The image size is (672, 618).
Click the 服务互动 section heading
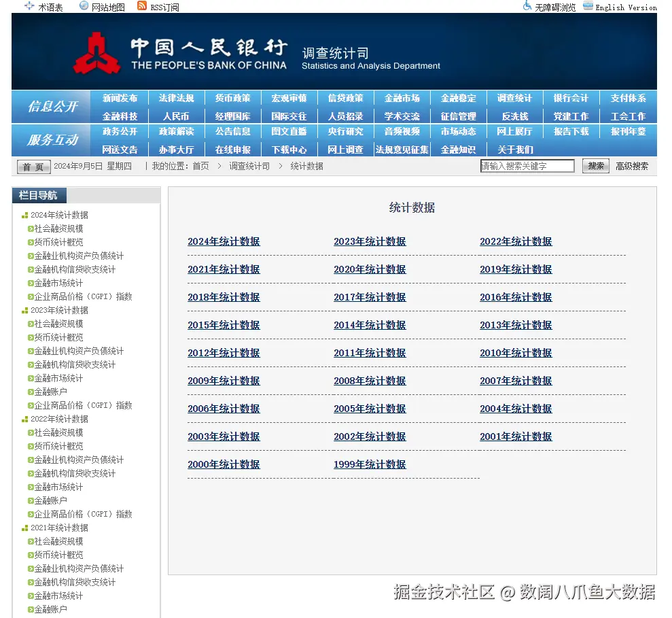click(x=52, y=140)
